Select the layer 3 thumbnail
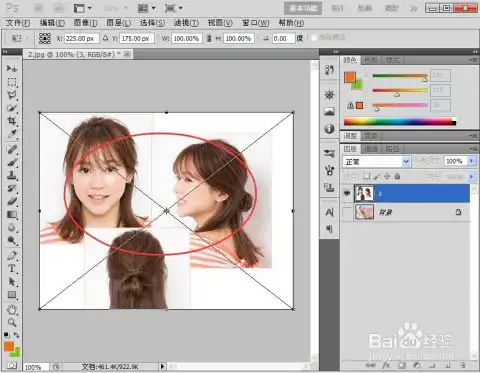 [364, 193]
